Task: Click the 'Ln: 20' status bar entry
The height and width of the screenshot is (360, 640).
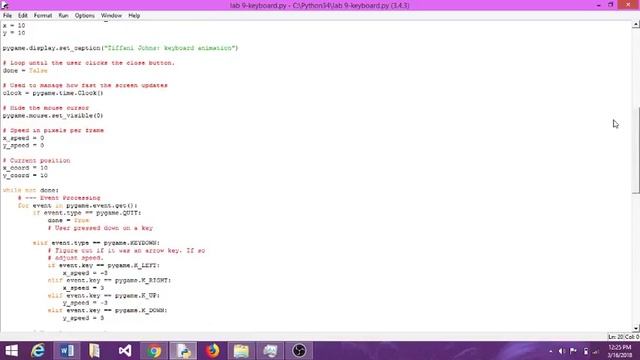Action: tap(616, 337)
